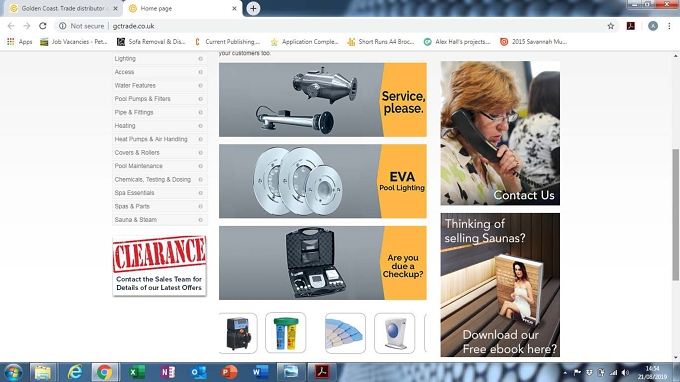The image size is (680, 382).
Task: Open the Application Complete bookmark
Action: pos(304,42)
